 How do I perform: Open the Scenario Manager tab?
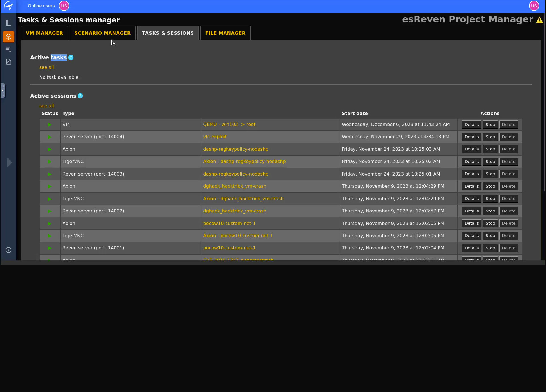(102, 33)
